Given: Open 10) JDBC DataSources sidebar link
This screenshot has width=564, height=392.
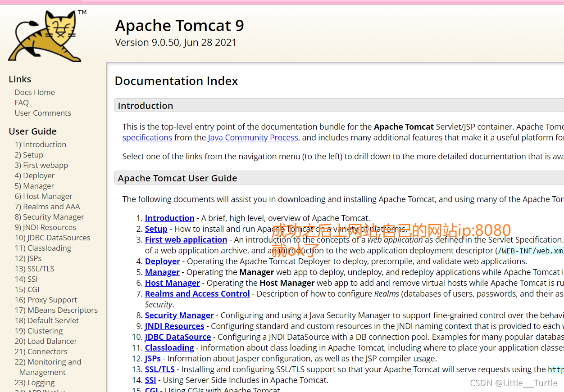Looking at the screenshot, I should [x=53, y=238].
